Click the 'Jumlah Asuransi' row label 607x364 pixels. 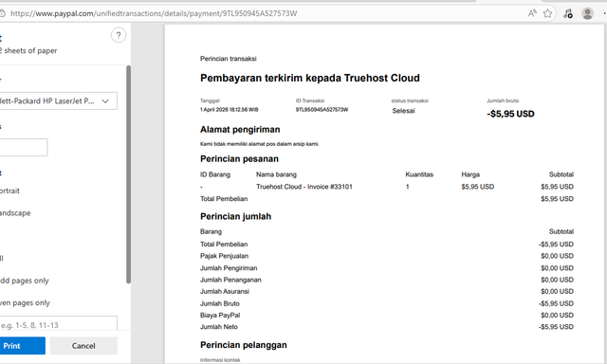click(x=225, y=291)
